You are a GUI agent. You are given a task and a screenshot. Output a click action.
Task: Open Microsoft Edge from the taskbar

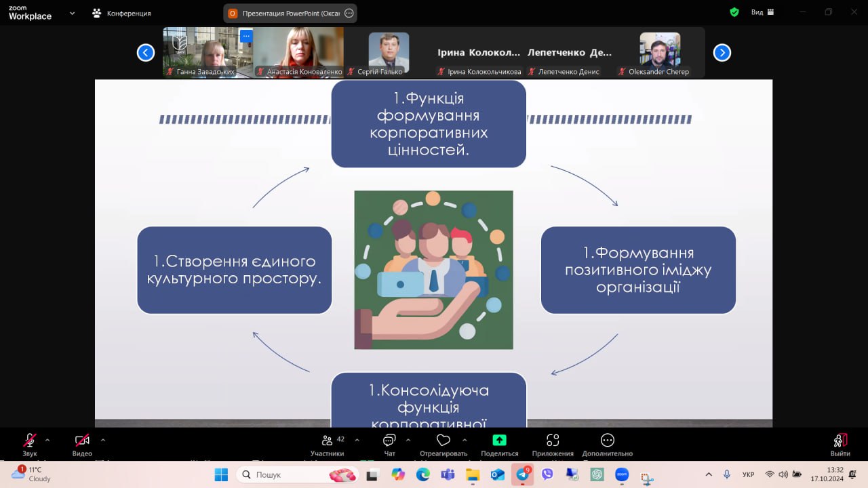point(422,474)
